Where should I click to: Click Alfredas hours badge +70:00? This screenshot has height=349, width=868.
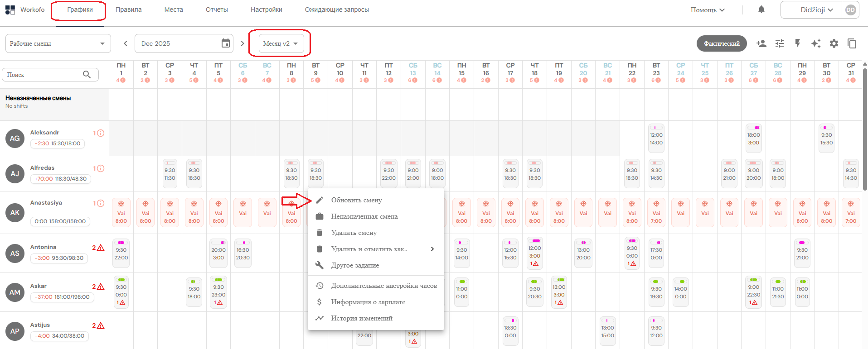(x=61, y=179)
